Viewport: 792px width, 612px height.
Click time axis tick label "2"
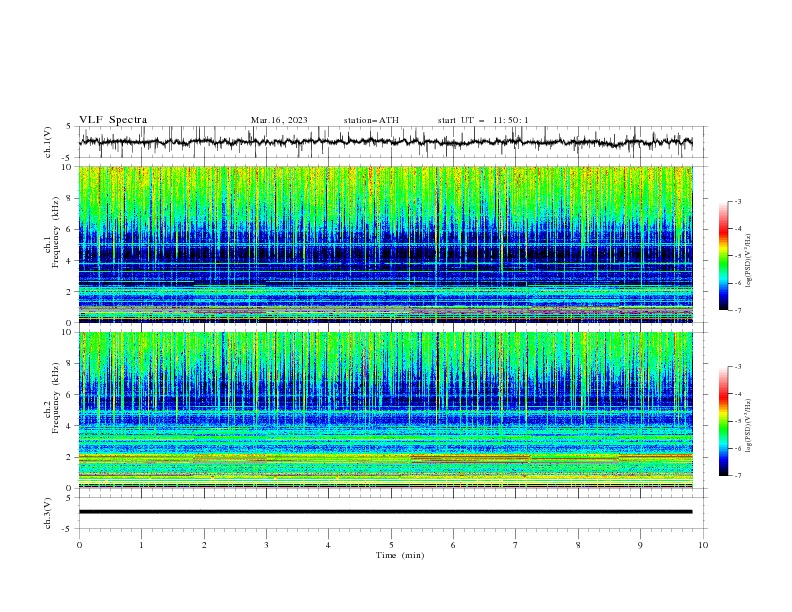tap(204, 545)
